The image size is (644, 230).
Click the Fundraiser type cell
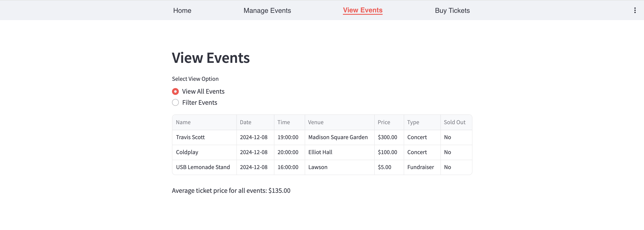[422, 167]
